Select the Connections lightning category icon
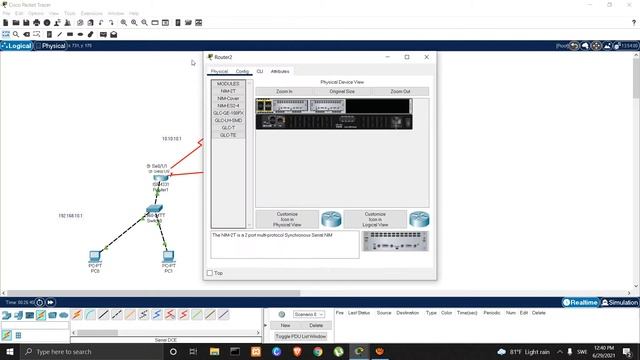Viewport: 640px width, 360px height. click(x=41, y=315)
